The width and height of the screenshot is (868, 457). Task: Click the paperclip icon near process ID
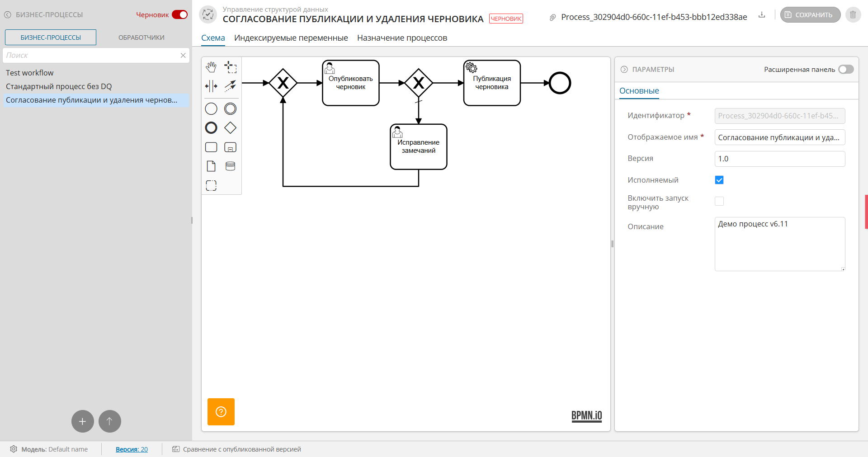point(552,18)
